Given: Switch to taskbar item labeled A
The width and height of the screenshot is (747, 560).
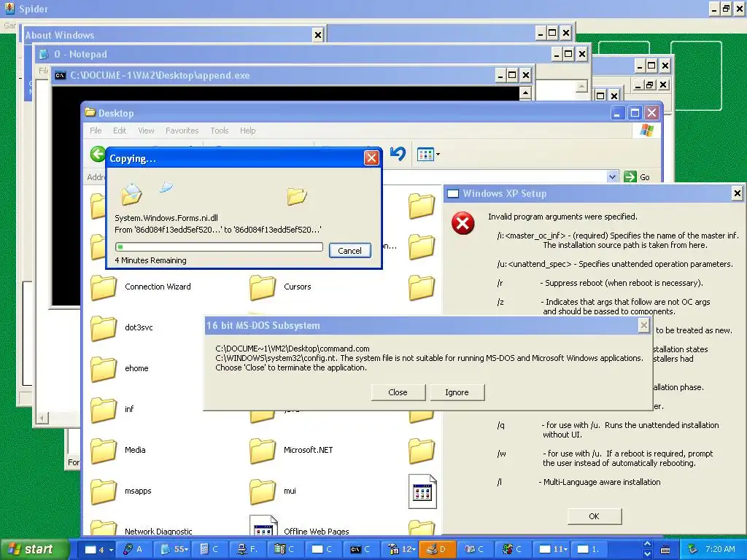Looking at the screenshot, I should pos(133,549).
